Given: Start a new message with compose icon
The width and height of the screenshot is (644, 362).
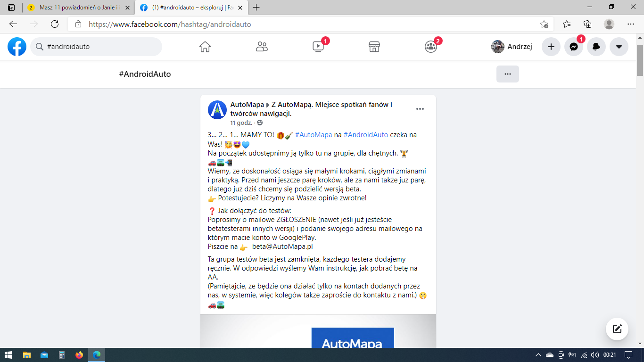Looking at the screenshot, I should pyautogui.click(x=617, y=329).
